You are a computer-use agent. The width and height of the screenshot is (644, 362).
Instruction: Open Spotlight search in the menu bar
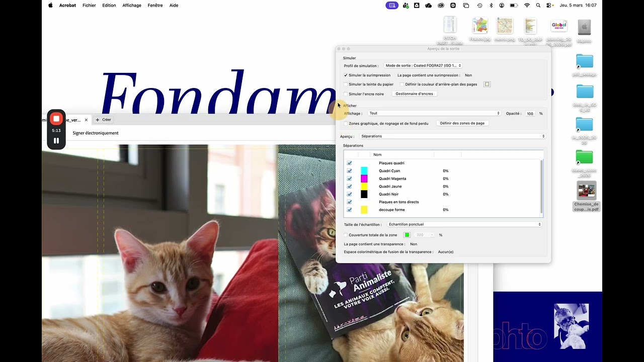point(538,6)
